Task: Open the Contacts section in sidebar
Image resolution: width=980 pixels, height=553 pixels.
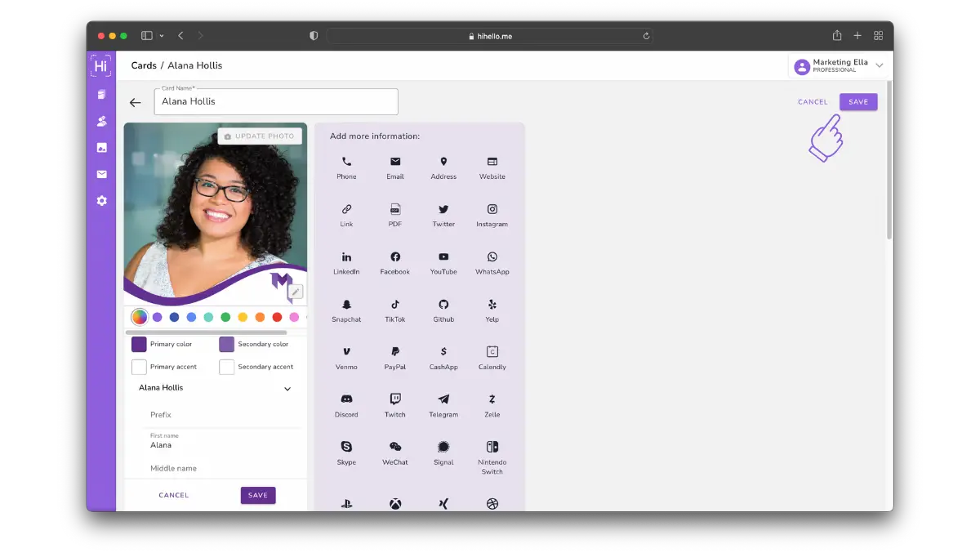Action: (x=101, y=121)
